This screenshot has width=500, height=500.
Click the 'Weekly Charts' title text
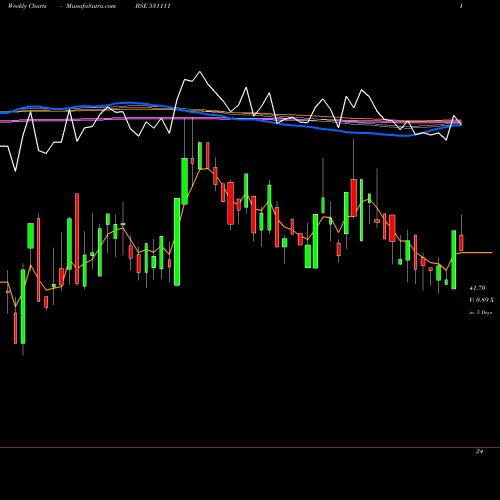click(27, 6)
